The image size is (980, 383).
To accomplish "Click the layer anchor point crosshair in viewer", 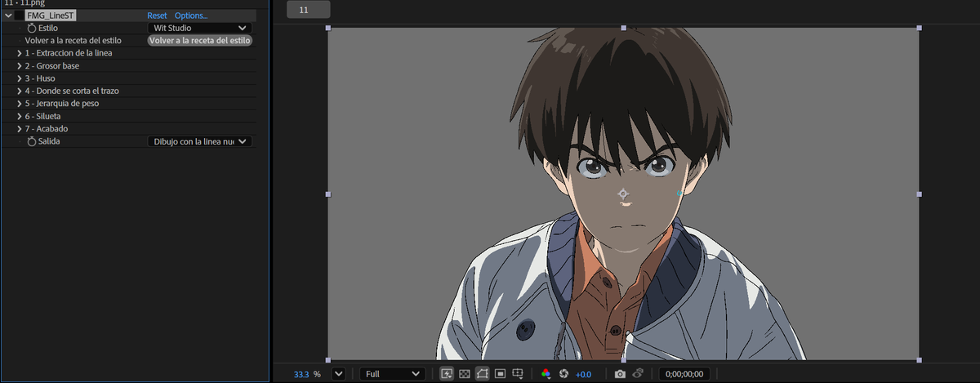I will 623,194.
